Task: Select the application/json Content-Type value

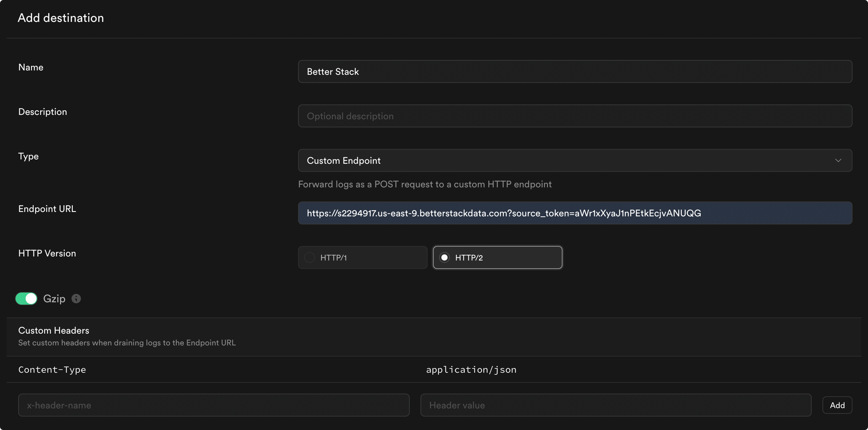Action: [x=471, y=369]
